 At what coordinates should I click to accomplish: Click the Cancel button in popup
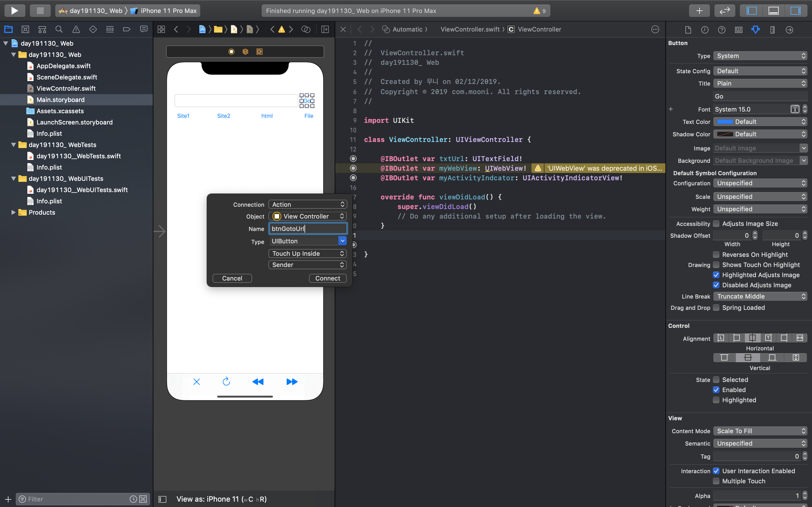232,278
